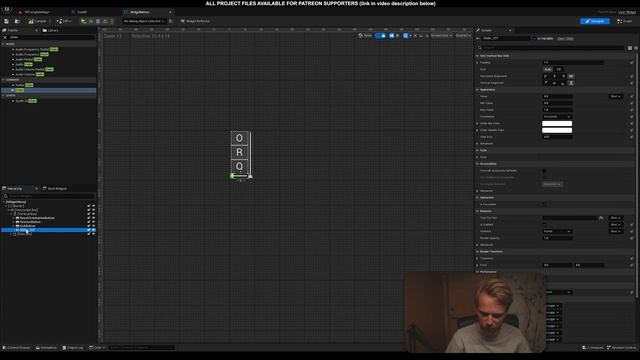Open the Visibility dropdown under Behavior
This screenshot has width=640, height=360.
557,231
